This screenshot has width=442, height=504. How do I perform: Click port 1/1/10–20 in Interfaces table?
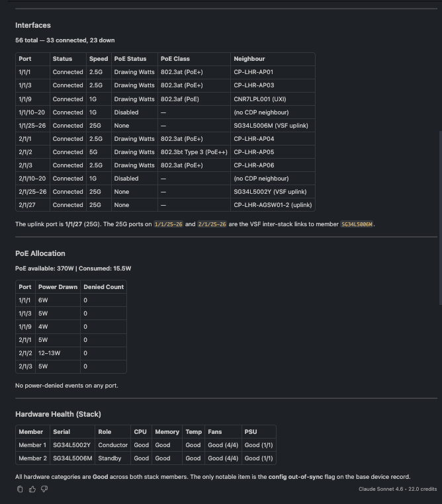[x=32, y=112]
